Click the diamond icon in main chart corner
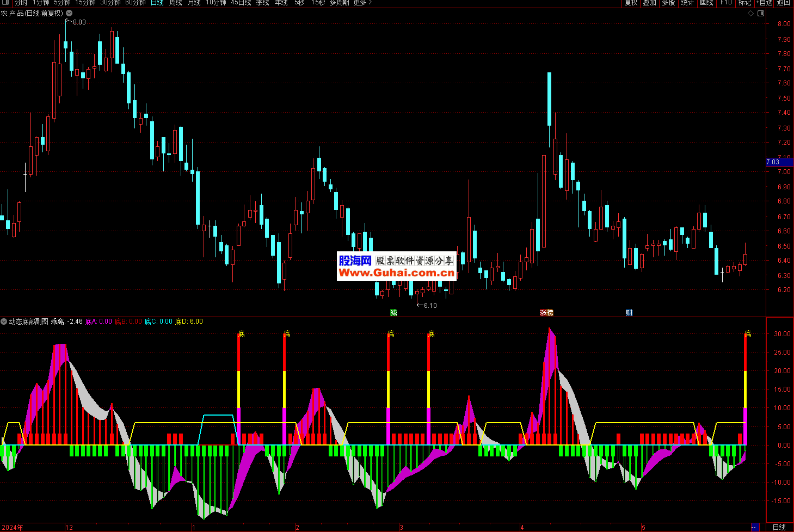This screenshot has width=794, height=532. click(x=751, y=13)
